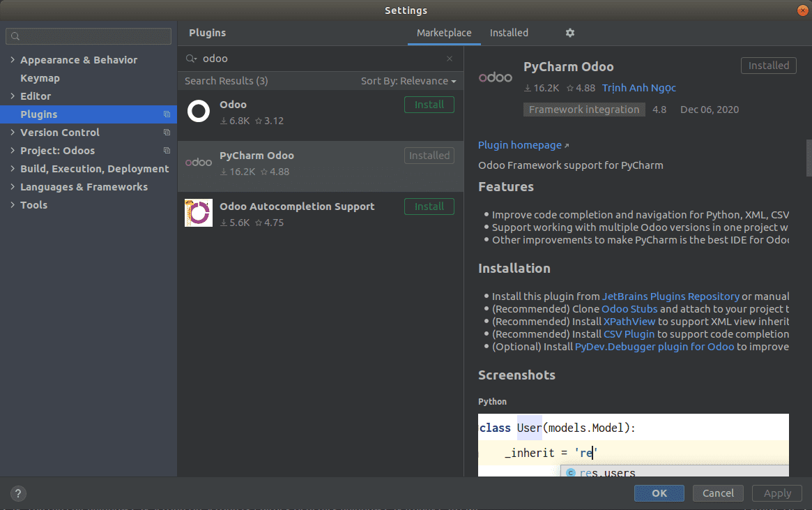Click Installed button in plugin details header
The image size is (812, 510).
click(769, 66)
